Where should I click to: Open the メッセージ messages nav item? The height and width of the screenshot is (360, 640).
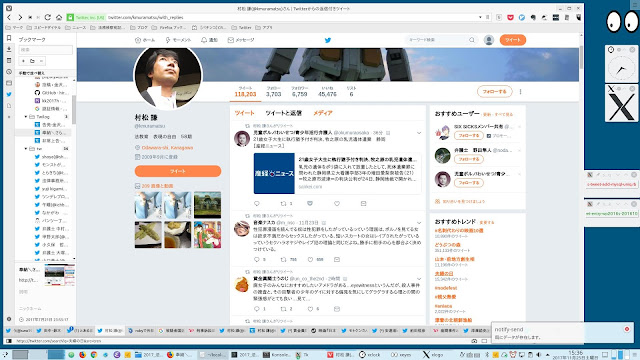[x=241, y=40]
